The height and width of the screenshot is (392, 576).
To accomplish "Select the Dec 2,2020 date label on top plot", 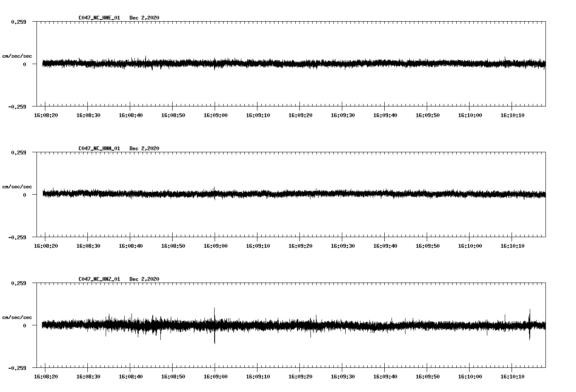I will [x=145, y=18].
